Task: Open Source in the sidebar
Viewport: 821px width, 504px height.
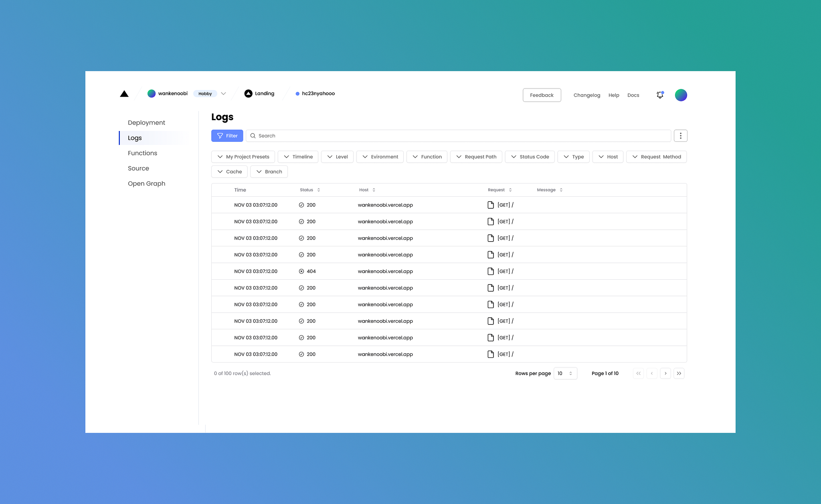Action: coord(138,168)
